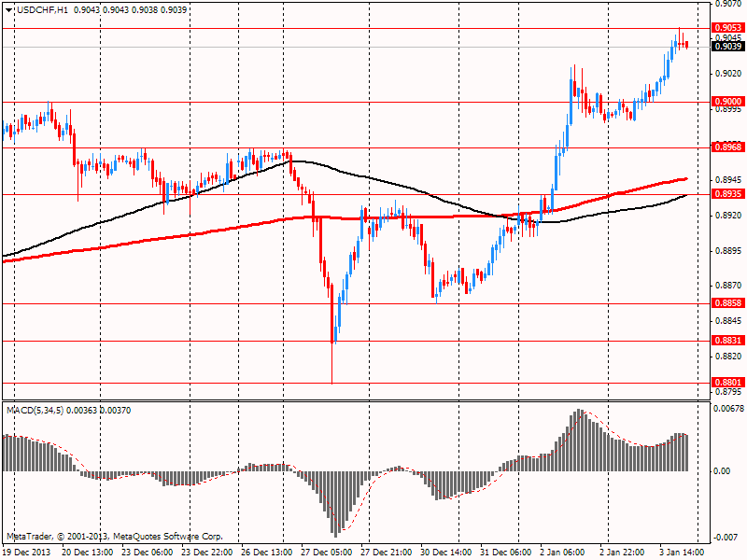This screenshot has width=747, height=560.
Task: Click the MACD scale value 0.00678
Action: [728, 408]
